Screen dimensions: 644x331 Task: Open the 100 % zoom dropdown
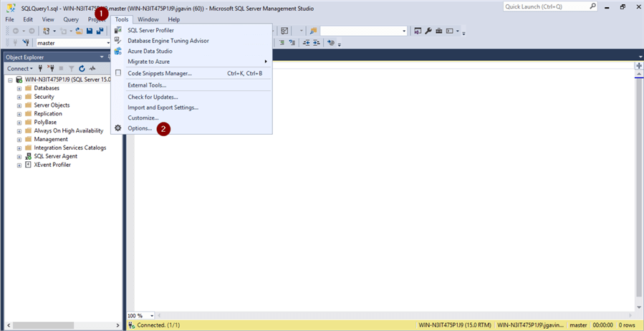point(152,315)
